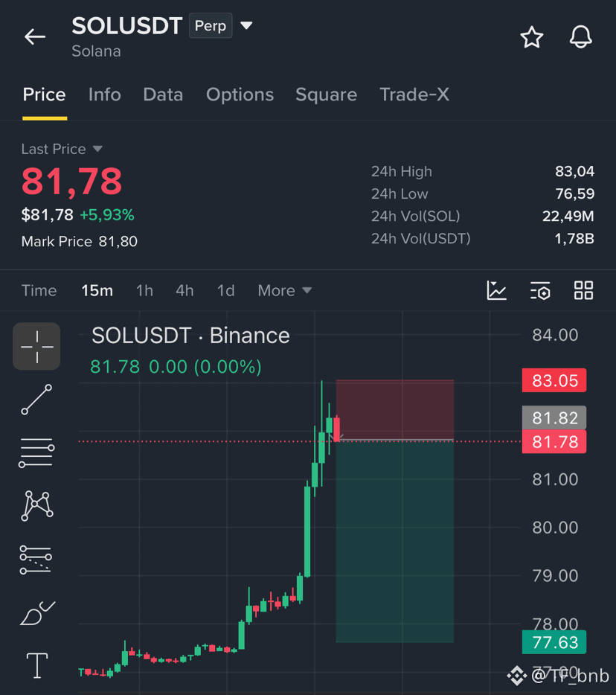Screen dimensions: 616x695
Task: Open the four-square grid layout icon
Action: (x=583, y=291)
